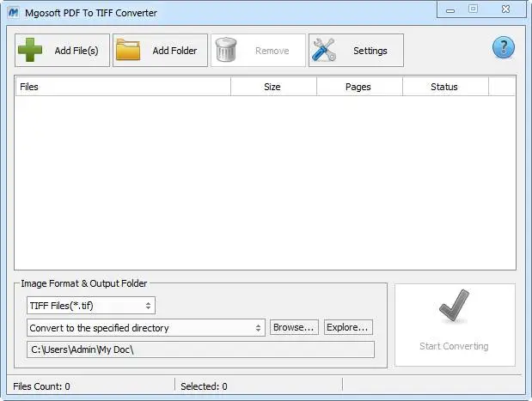The image size is (532, 401).
Task: Sort by the Size column header
Action: click(273, 87)
